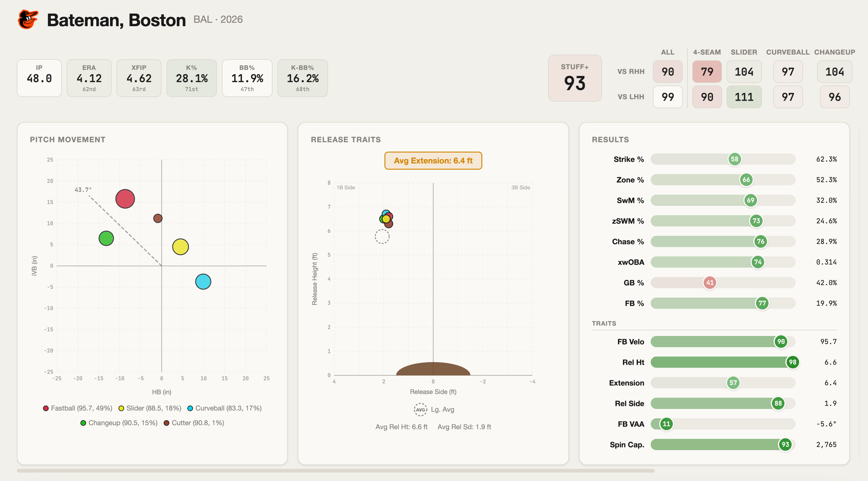
Task: Toggle Fastball legend entry
Action: click(78, 408)
